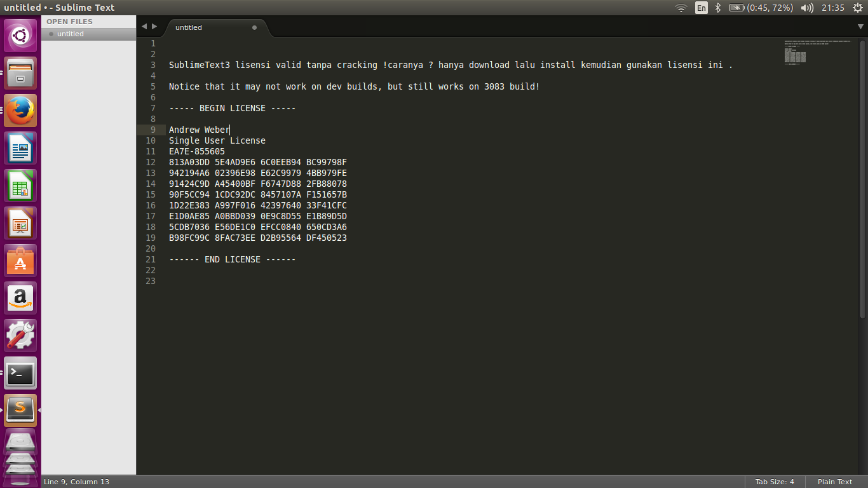Close the untitled tab via its dot
Viewport: 868px width, 488px height.
[255, 27]
